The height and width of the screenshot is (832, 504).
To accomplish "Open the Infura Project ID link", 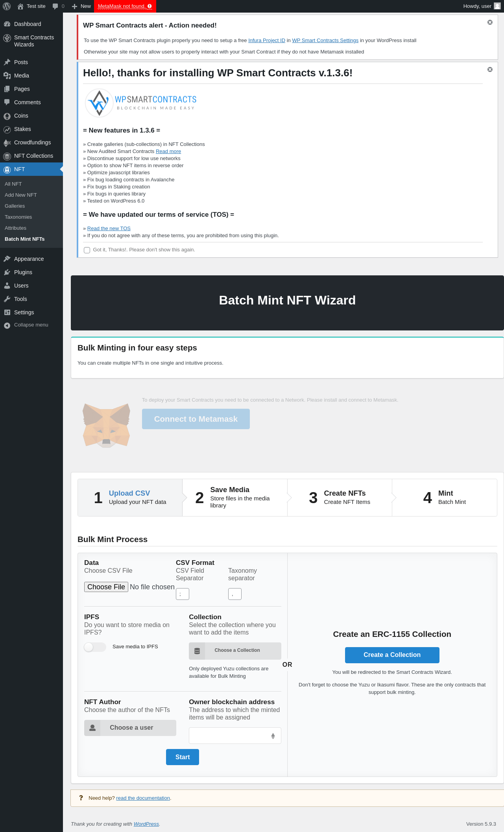I will pos(267,41).
